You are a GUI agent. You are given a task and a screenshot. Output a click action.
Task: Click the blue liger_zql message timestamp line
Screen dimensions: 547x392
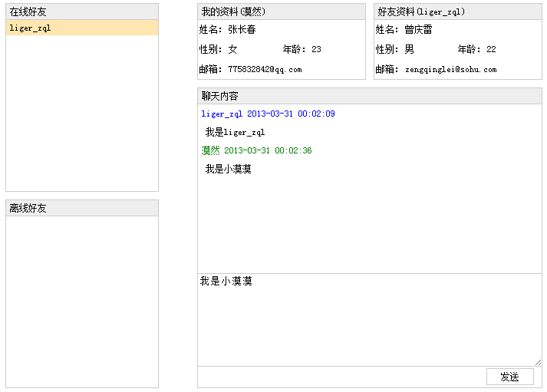tap(268, 114)
